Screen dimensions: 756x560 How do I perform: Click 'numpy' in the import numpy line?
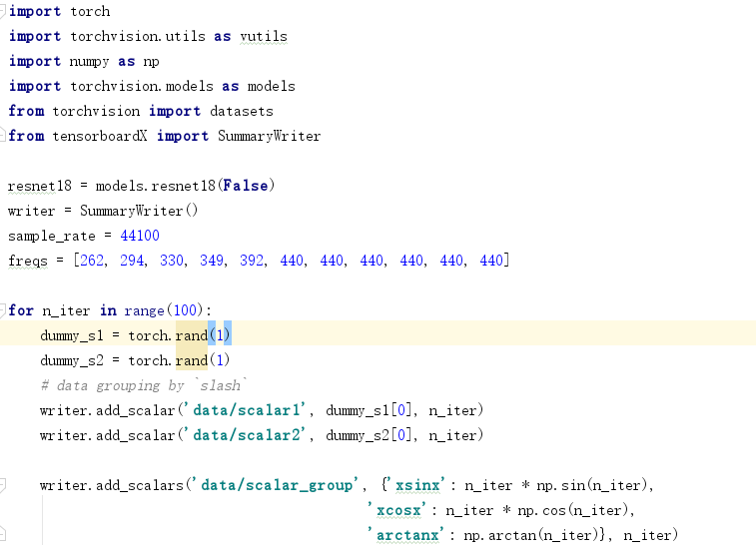click(x=89, y=62)
